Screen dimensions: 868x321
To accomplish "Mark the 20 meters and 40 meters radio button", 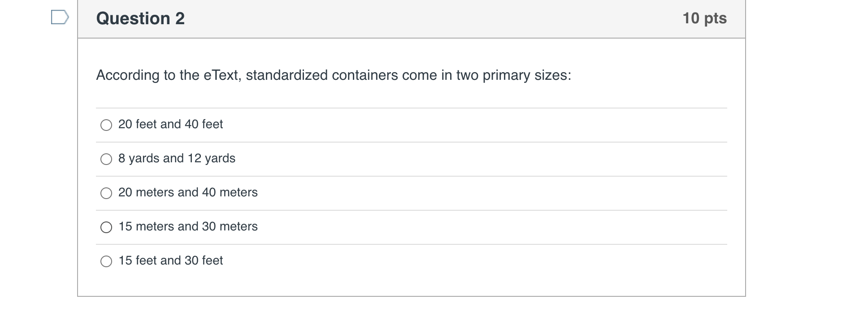I will coord(106,193).
